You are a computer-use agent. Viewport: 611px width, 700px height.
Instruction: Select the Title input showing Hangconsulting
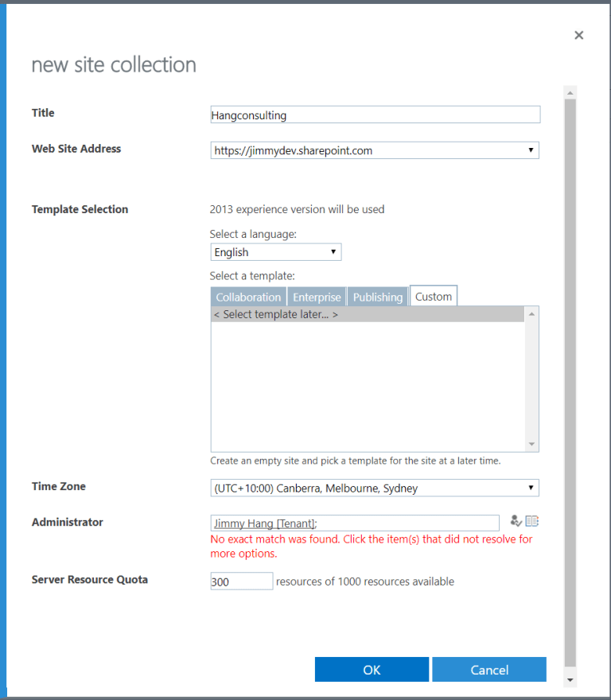374,115
